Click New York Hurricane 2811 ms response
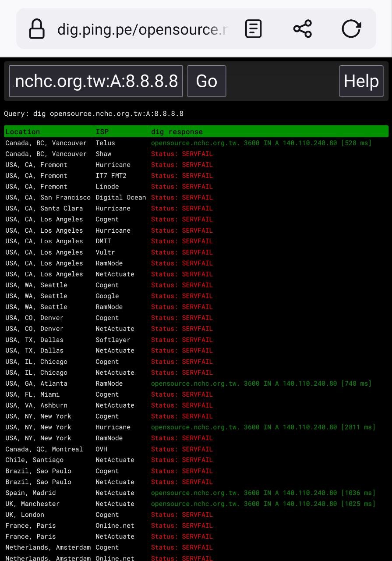392x561 pixels. (x=263, y=427)
